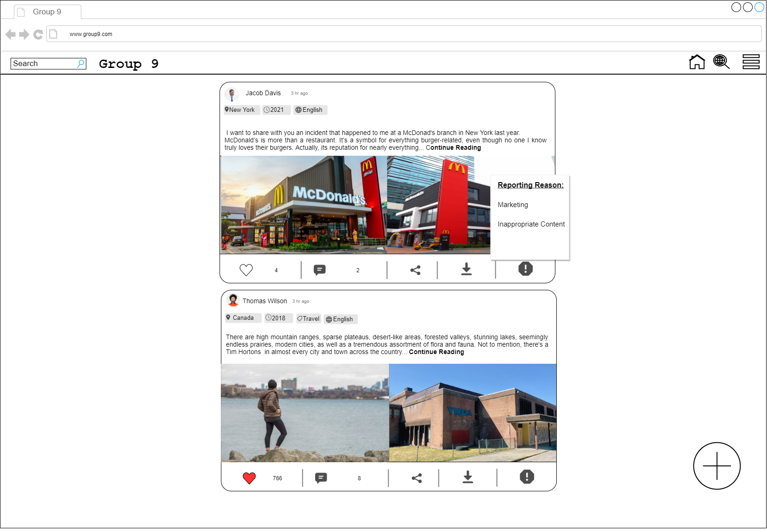The image size is (767, 532).
Task: Go to the Home icon in header
Action: 697,61
